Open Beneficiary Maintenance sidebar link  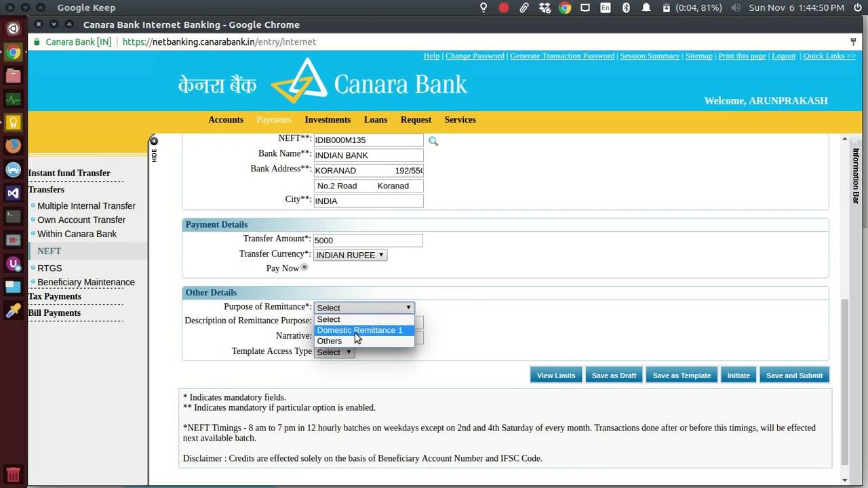click(86, 283)
